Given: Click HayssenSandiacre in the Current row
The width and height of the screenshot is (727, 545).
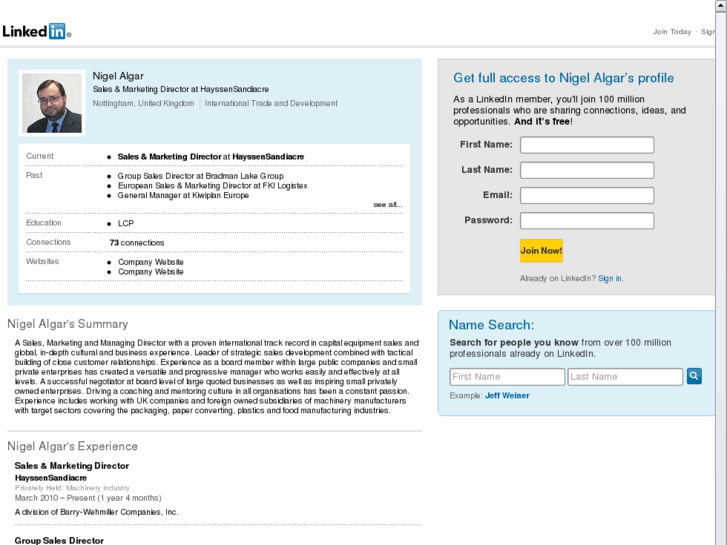Looking at the screenshot, I should [x=268, y=157].
